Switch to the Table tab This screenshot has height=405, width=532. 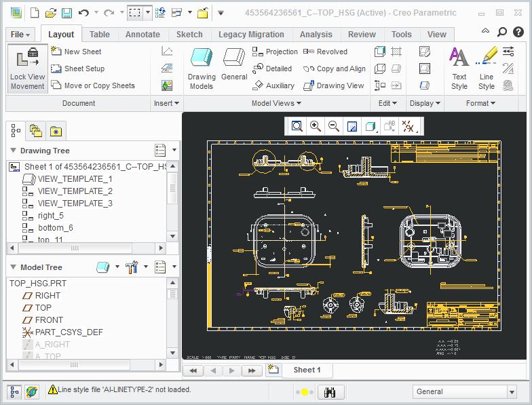[x=99, y=35]
